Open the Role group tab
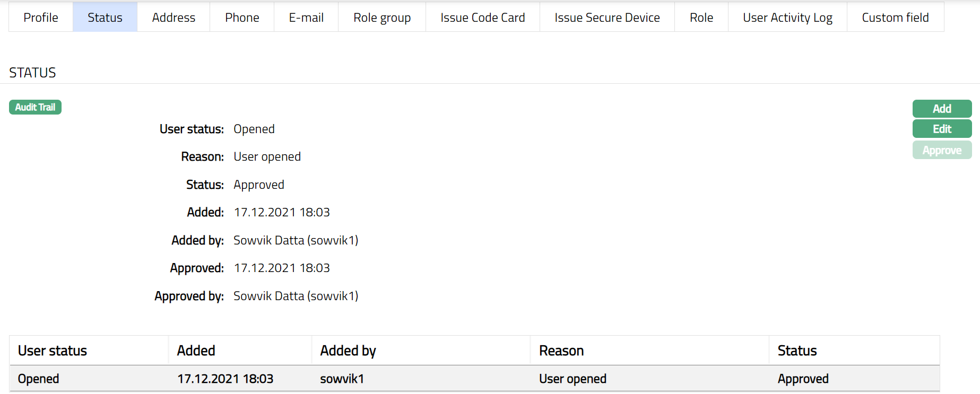The height and width of the screenshot is (394, 980). tap(382, 17)
